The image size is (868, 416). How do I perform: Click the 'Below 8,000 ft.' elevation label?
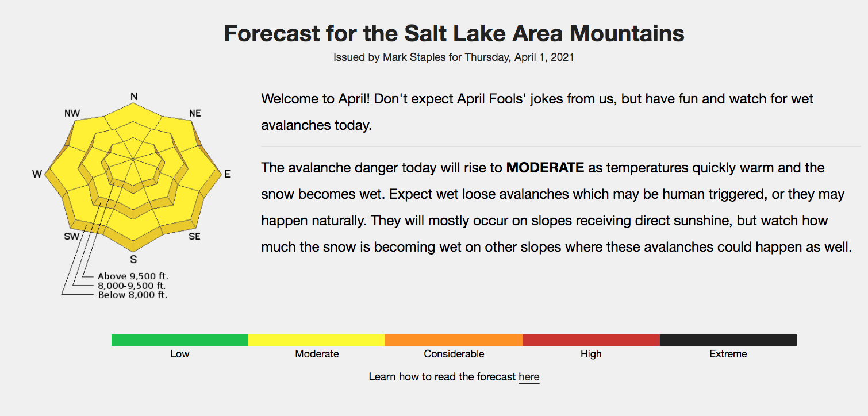132,295
